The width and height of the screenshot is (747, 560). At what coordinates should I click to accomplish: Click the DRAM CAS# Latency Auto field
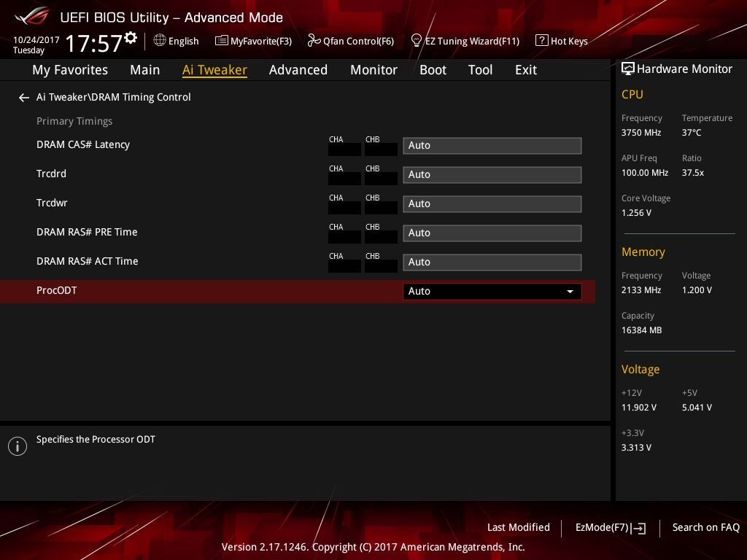click(x=492, y=146)
